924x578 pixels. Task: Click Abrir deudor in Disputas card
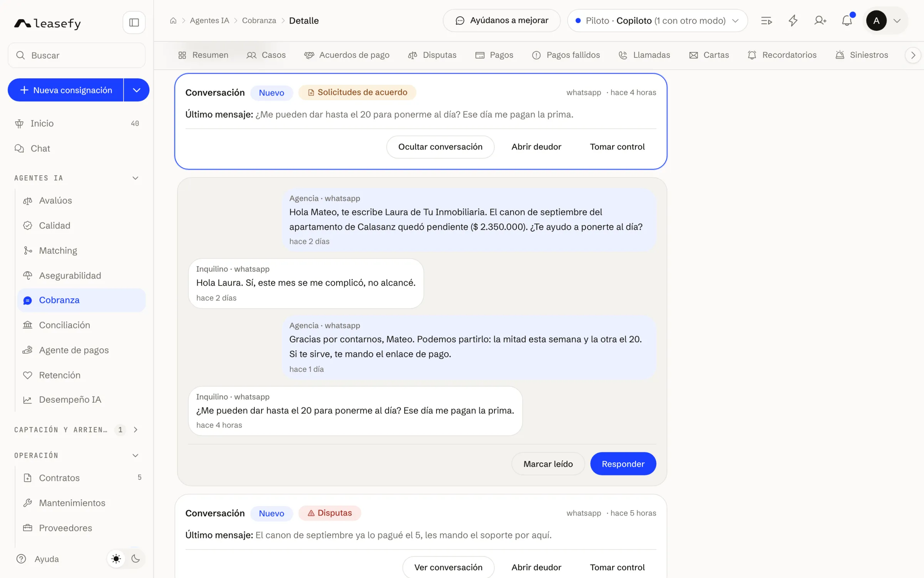pos(536,567)
